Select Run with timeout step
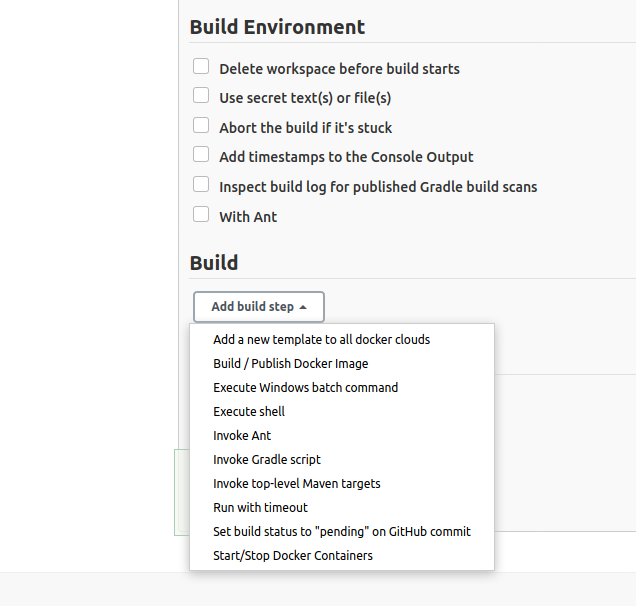Screen dimensions: 636x606 (260, 507)
